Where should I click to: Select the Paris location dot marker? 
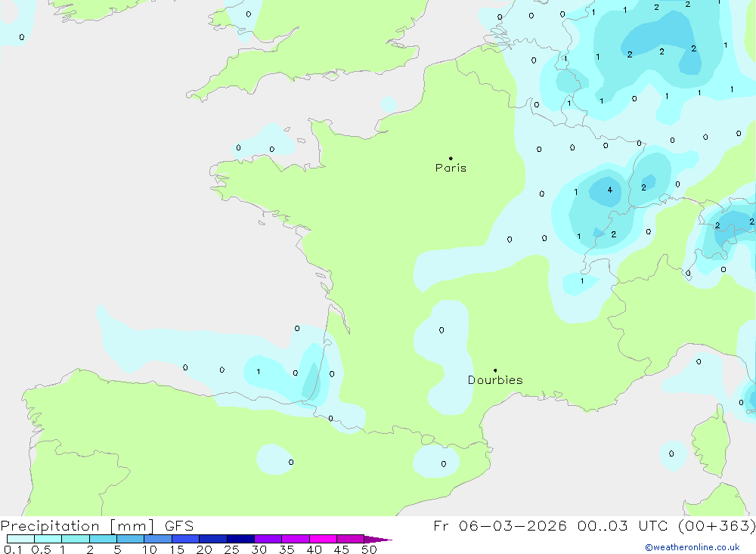451,158
